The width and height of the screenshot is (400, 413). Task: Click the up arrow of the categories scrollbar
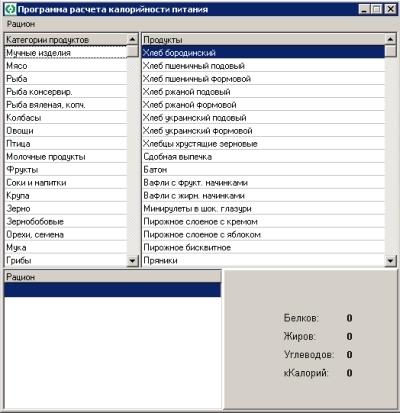coord(133,39)
